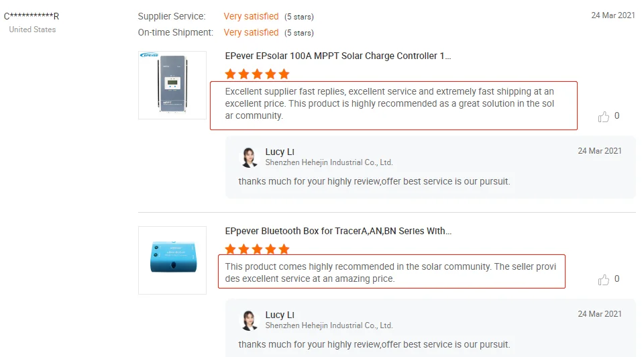Click Lucy Li's avatar in the first reply
The image size is (644, 357).
[250, 157]
